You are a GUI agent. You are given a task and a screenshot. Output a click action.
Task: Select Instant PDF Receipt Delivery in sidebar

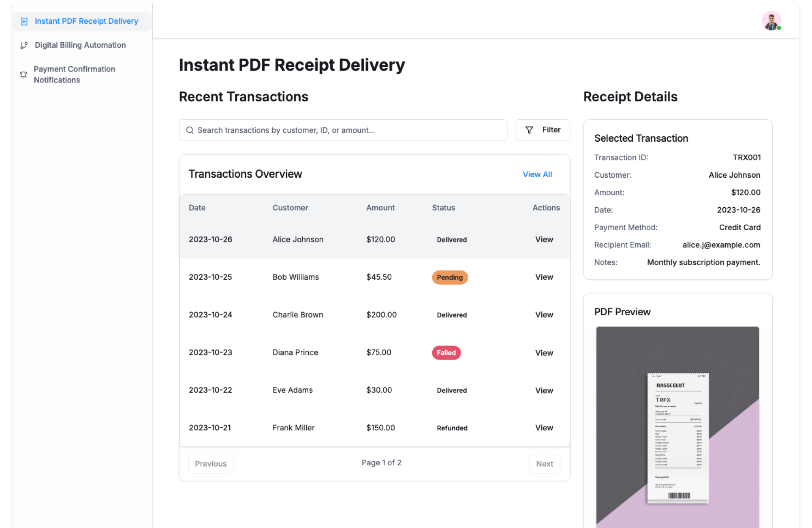coord(86,21)
